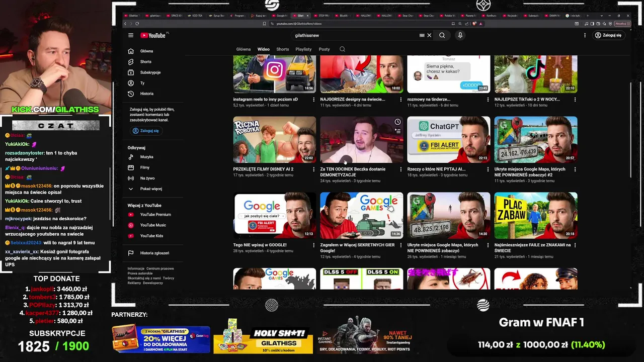Start voice search with microphone icon
The width and height of the screenshot is (644, 362).
tap(460, 35)
